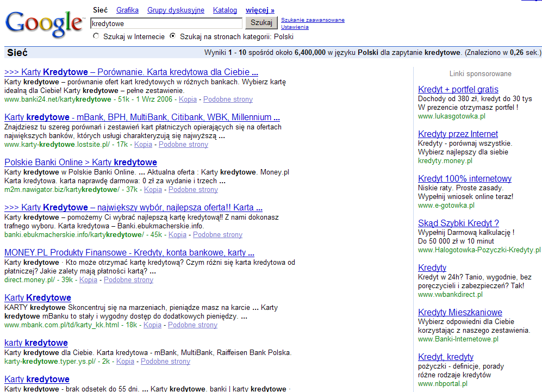
Task: Open 'Podobne strony' for banki24.net result
Action: tap(228, 99)
